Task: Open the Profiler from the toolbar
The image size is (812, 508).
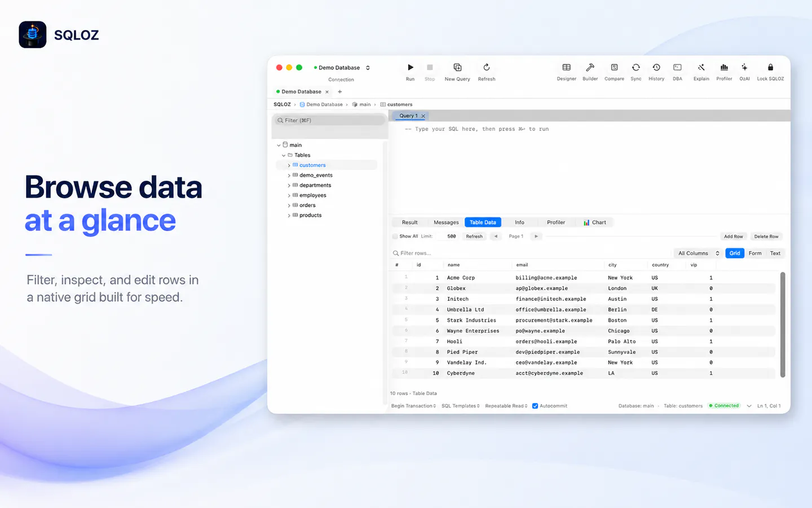Action: tap(724, 68)
